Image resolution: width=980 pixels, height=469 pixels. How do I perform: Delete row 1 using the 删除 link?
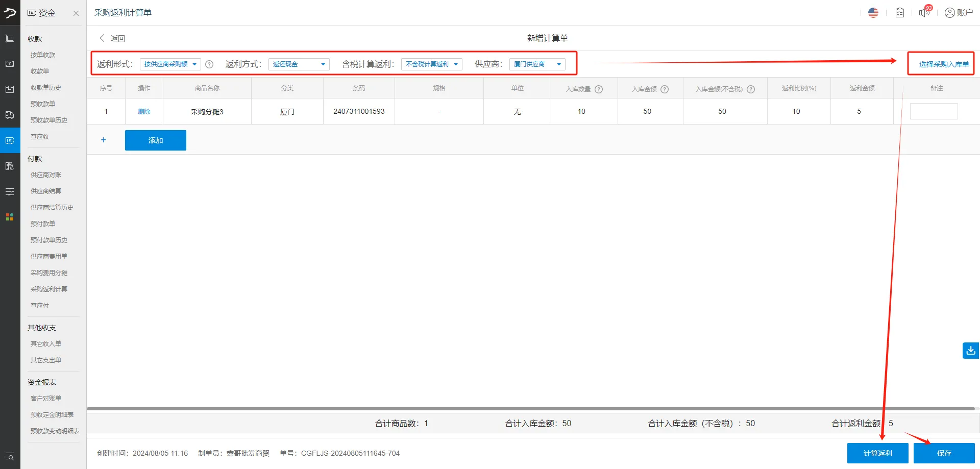pos(143,111)
